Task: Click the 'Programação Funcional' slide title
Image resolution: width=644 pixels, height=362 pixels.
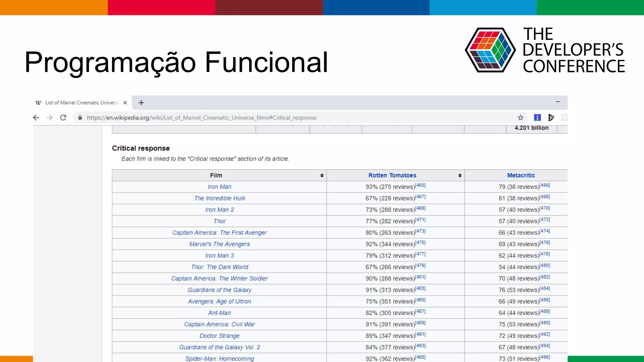Action: click(x=176, y=62)
